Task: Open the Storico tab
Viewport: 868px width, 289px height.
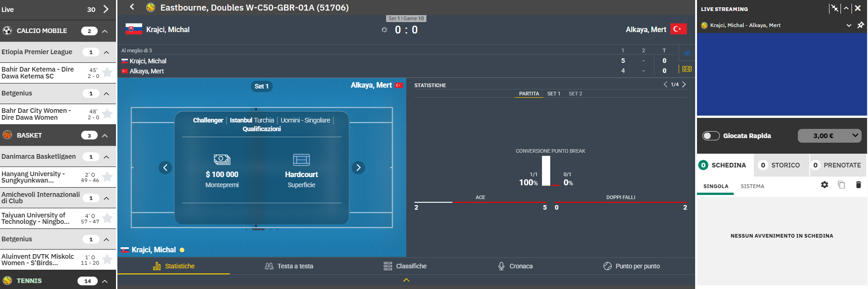Action: [x=780, y=165]
